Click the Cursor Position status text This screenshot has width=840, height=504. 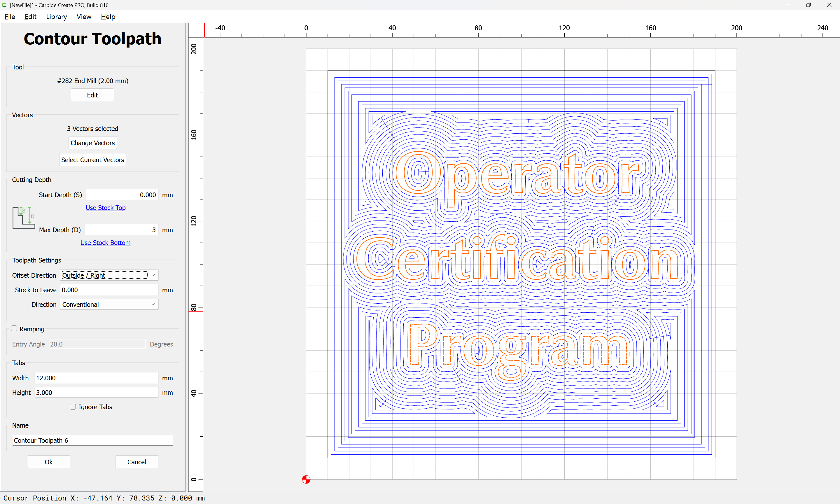pos(104,498)
